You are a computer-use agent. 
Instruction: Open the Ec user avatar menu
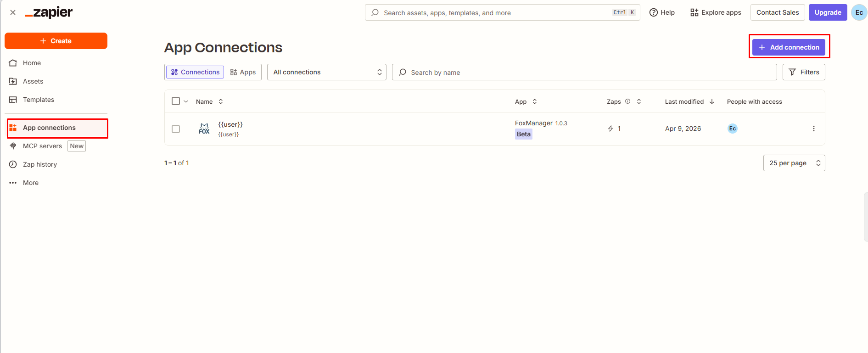pos(859,12)
